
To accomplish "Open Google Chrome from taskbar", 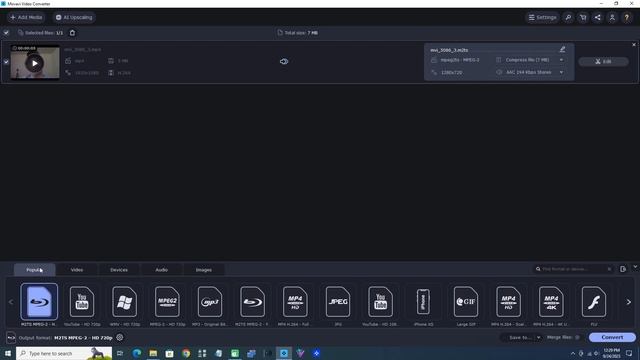I will (186, 353).
